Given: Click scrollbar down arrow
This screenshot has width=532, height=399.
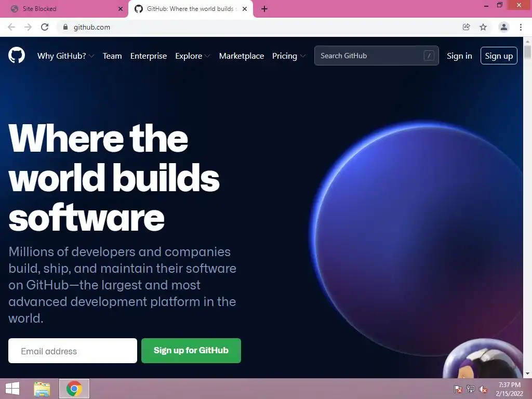Looking at the screenshot, I should 527,374.
